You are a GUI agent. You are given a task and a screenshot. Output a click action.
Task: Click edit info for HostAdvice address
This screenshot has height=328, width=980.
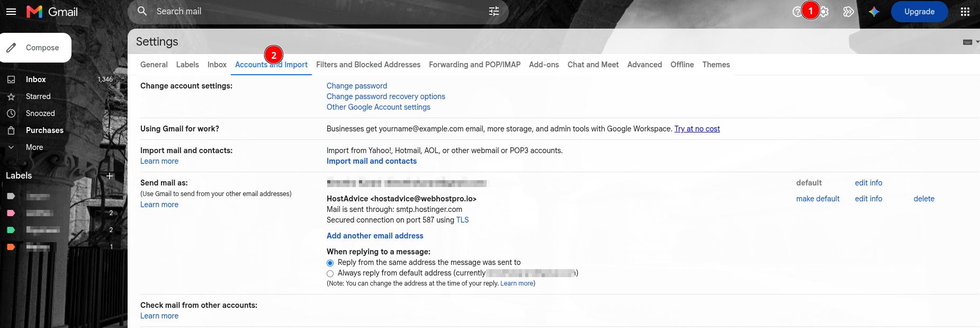(x=869, y=199)
